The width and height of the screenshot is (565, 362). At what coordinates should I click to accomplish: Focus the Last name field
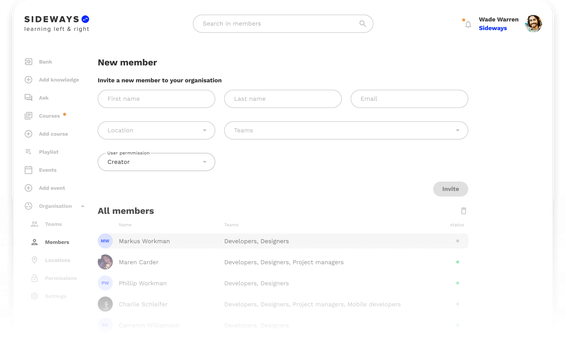[283, 99]
